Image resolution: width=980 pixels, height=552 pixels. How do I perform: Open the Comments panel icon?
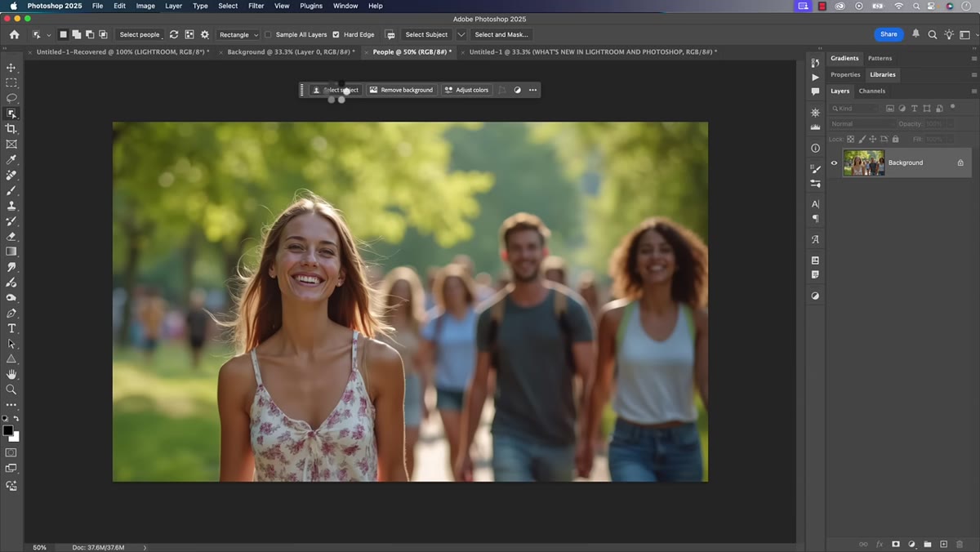(x=815, y=91)
